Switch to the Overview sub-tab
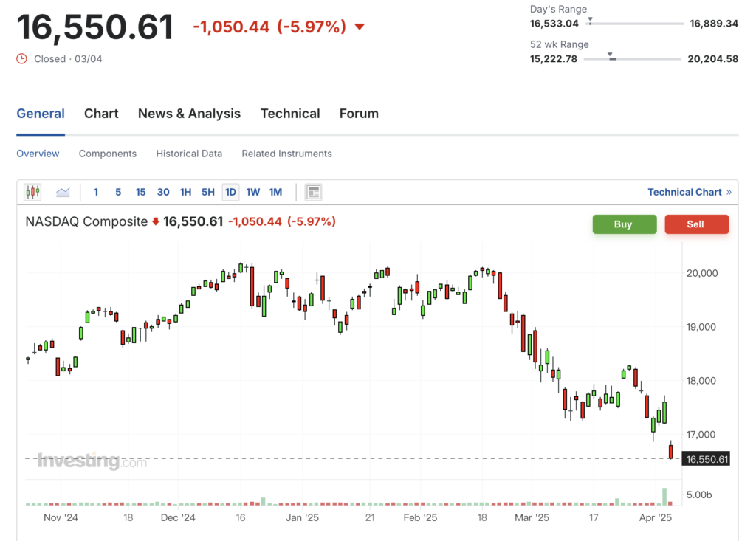Screen dimensions: 756x541 tap(38, 154)
